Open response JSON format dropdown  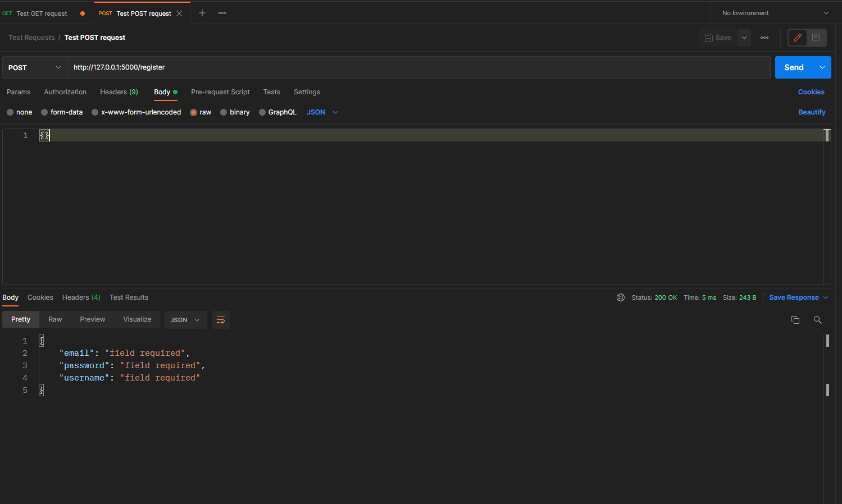pyautogui.click(x=185, y=320)
